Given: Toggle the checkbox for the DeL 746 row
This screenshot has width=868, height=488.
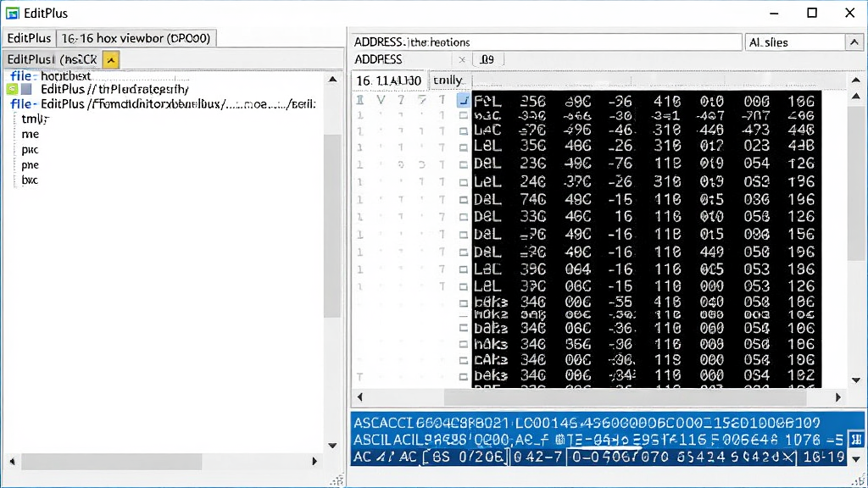Looking at the screenshot, I should [x=464, y=200].
